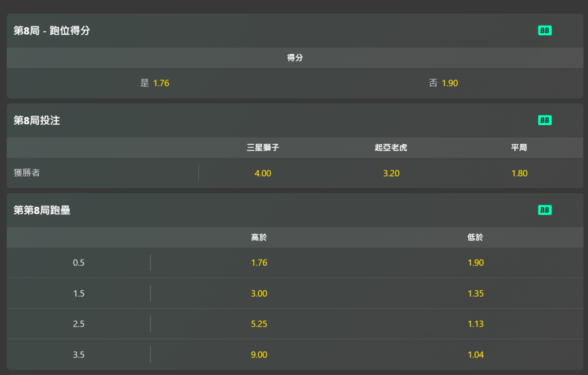The width and height of the screenshot is (588, 375).
Task: Choose 低於 0.5 at 1.90
Action: [475, 262]
